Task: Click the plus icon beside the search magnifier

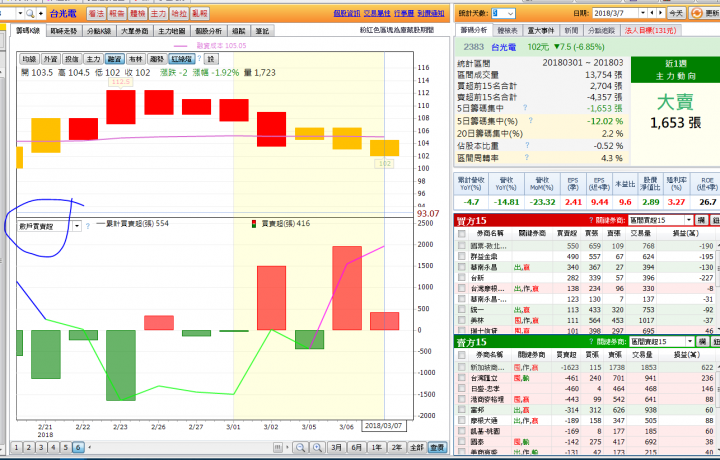Action: pos(40,14)
